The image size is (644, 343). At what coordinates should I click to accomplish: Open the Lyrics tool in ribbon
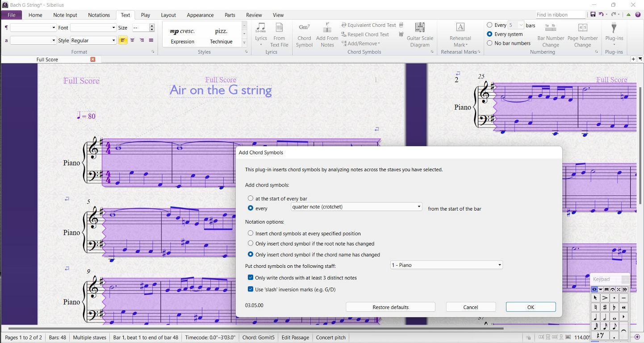click(x=261, y=34)
